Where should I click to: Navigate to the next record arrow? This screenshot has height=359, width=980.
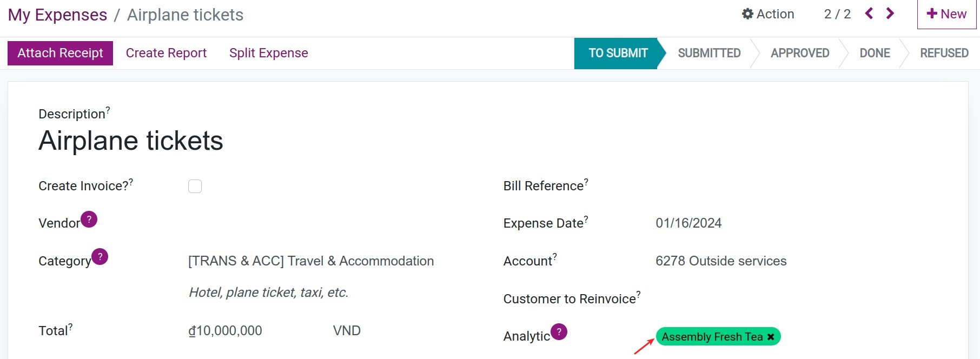(x=890, y=14)
